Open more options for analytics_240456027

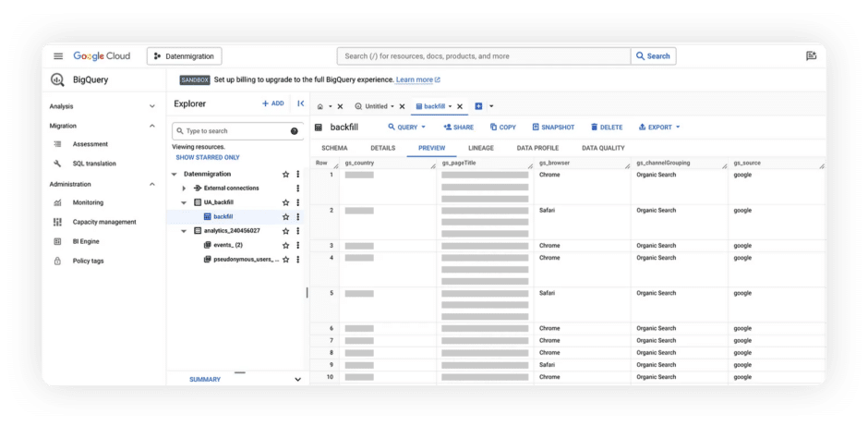298,231
